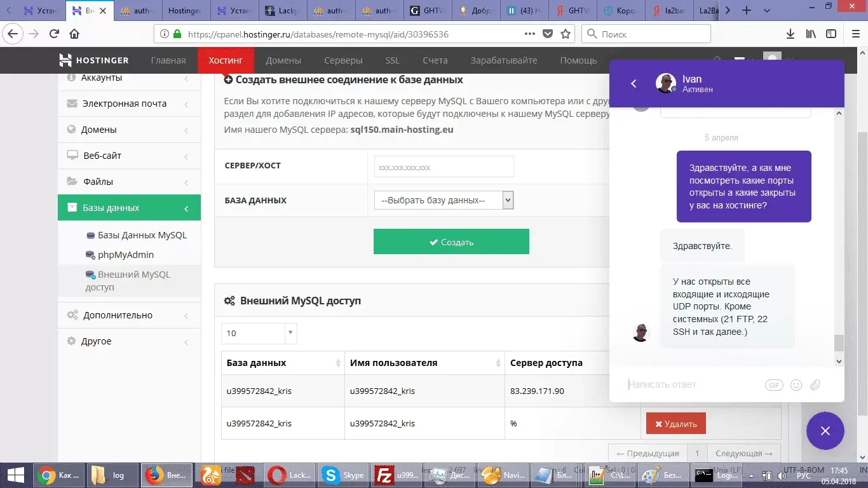Open the Dota 2 taskbar icon
This screenshot has width=868, height=488.
pos(245,475)
